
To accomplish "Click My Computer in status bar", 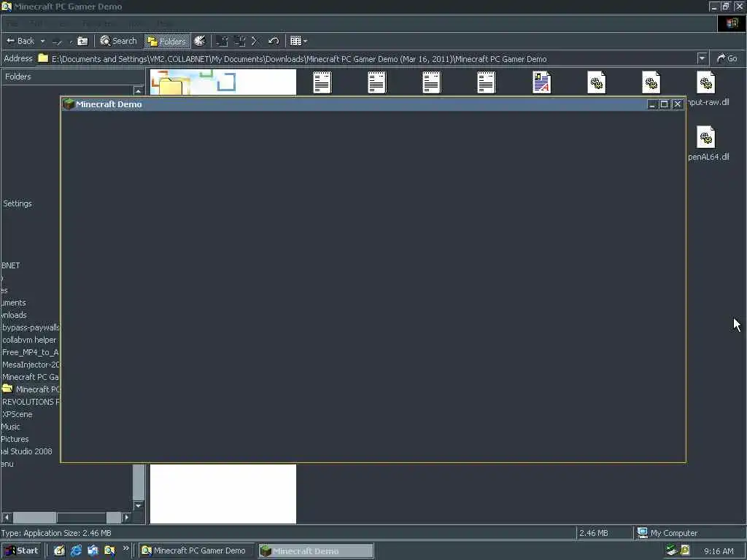I will (x=667, y=533).
